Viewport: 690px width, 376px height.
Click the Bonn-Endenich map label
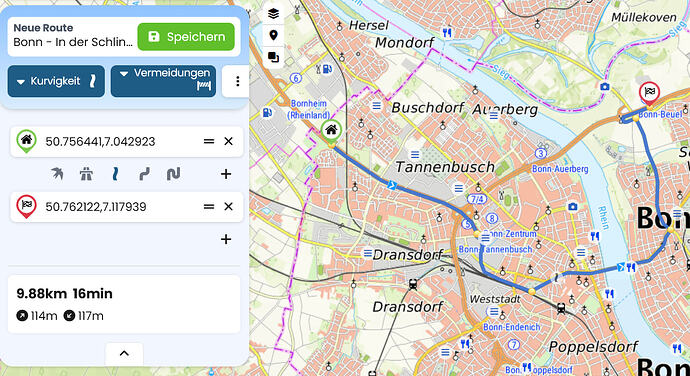pos(512,327)
